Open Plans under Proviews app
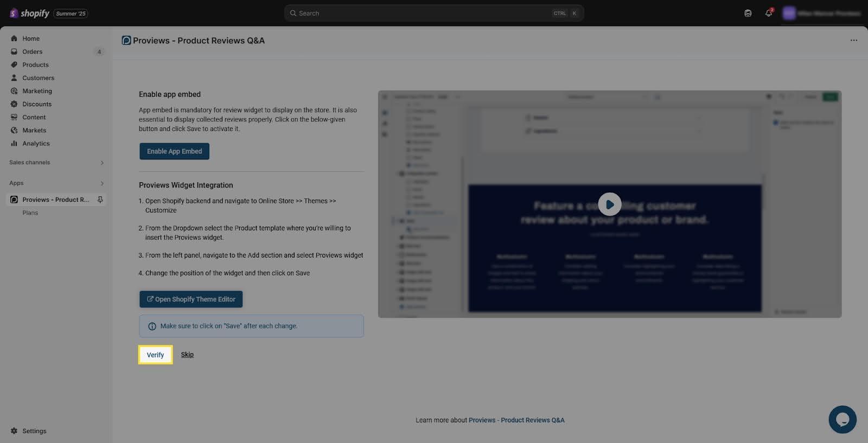The image size is (868, 443). point(30,213)
